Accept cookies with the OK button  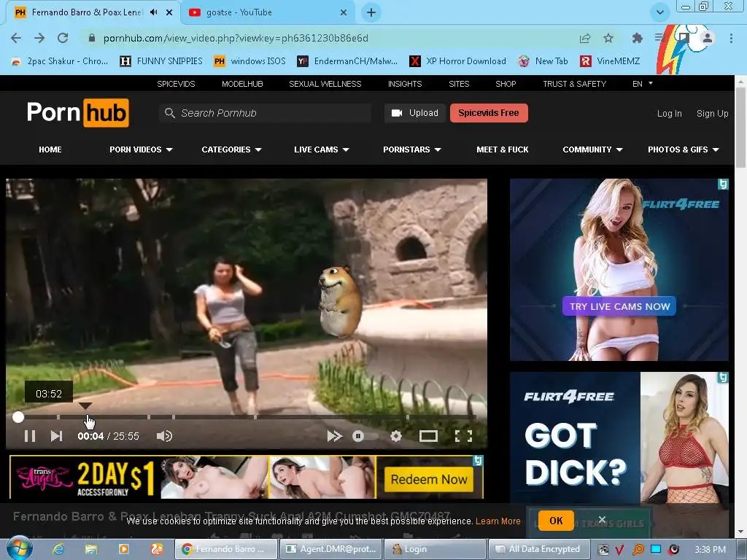(x=556, y=521)
